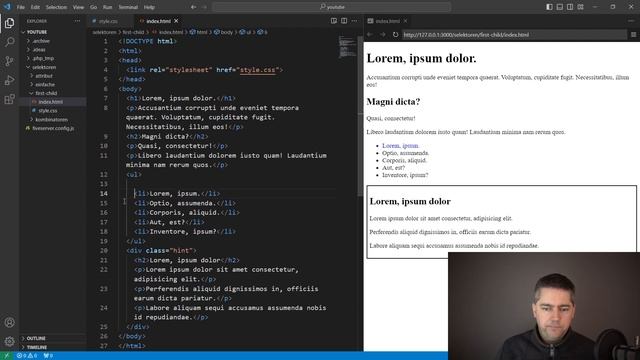Customize layout from title bar
Image resolution: width=640 pixels, height=360 pixels.
pyautogui.click(x=580, y=7)
